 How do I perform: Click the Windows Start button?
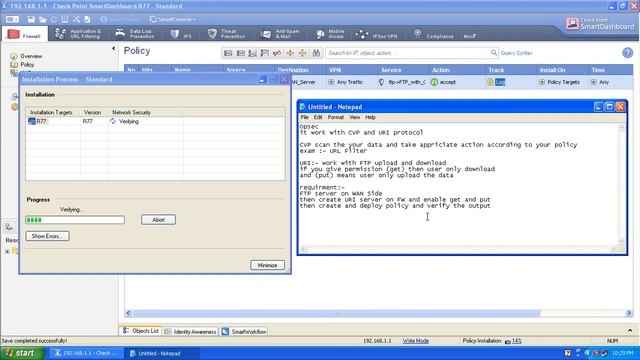(22, 353)
